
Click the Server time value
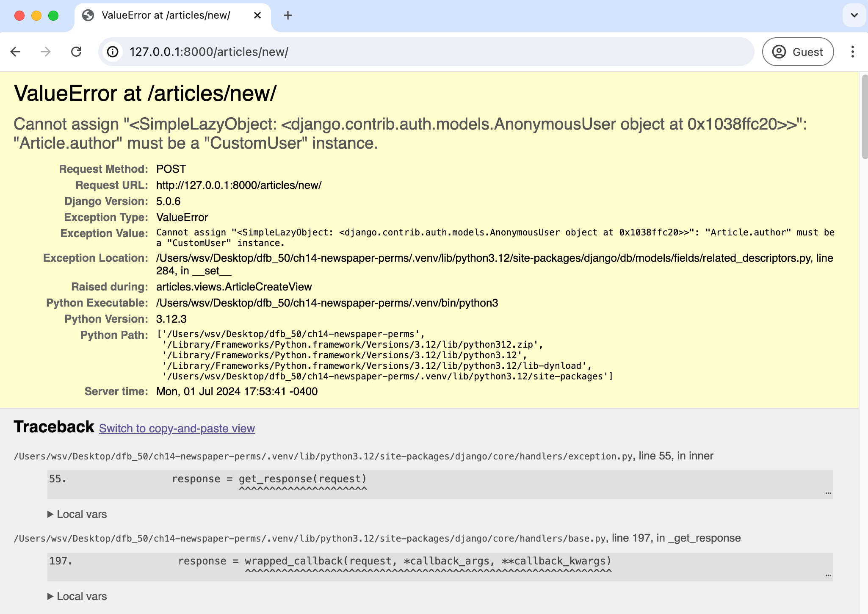[x=237, y=391]
